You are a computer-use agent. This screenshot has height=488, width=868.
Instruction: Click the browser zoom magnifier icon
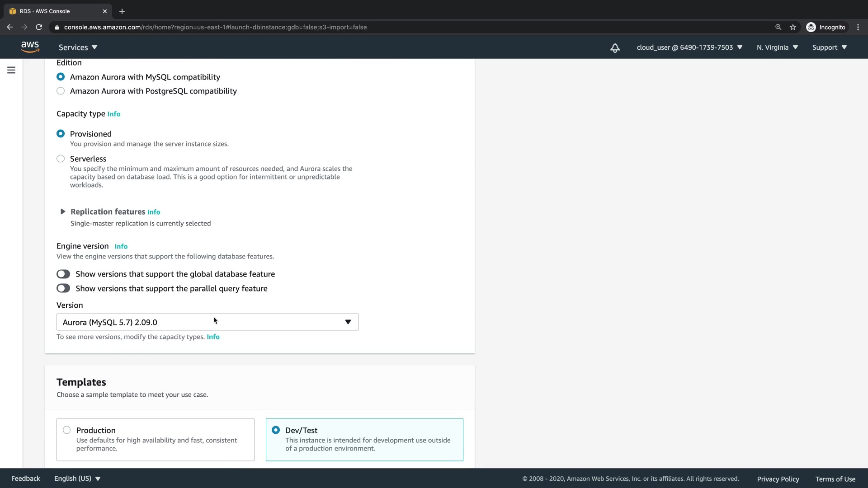(x=778, y=27)
